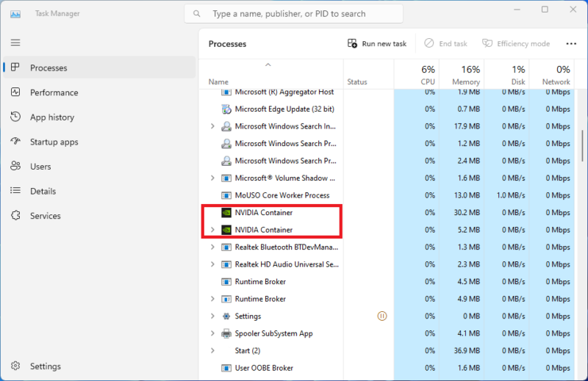Minimize the Task Manager window

coord(517,10)
